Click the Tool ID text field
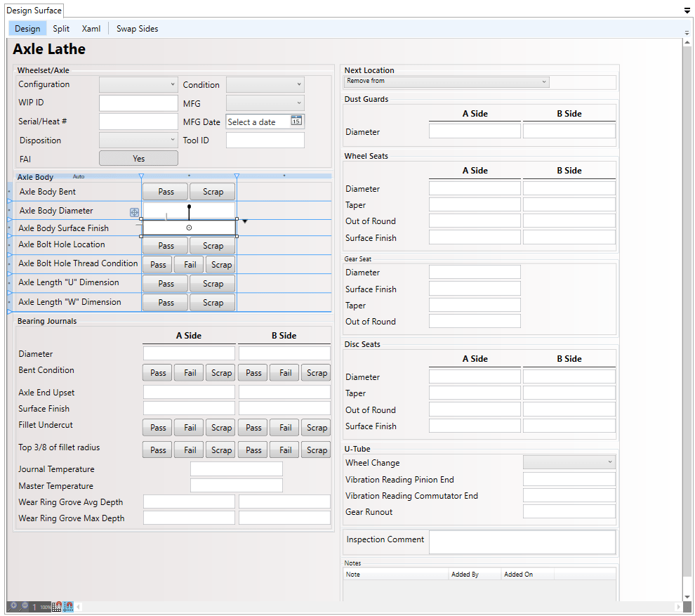The width and height of the screenshot is (695, 616). click(265, 140)
